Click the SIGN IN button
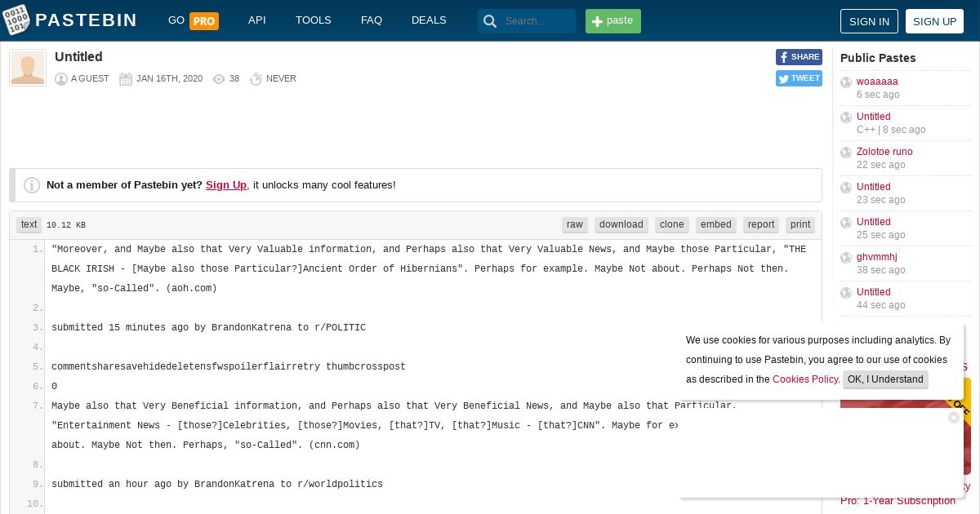The width and height of the screenshot is (980, 514). 869,21
